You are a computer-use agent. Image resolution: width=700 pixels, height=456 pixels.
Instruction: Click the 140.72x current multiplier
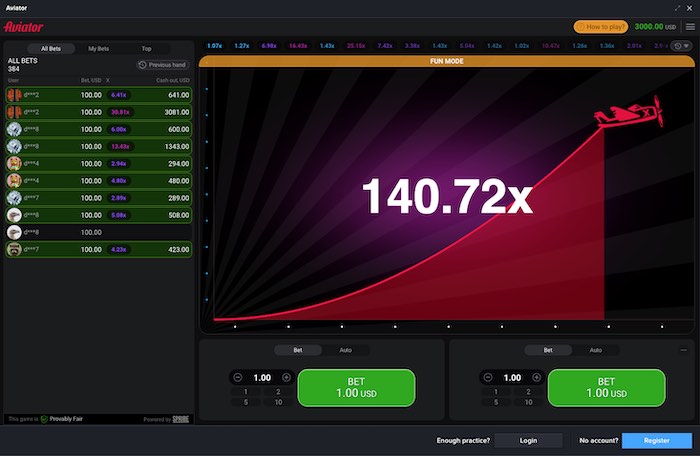pos(447,197)
